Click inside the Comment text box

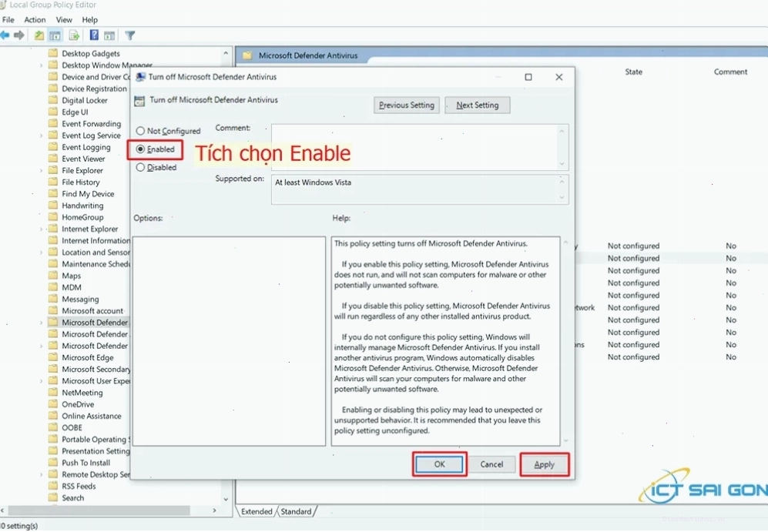[x=414, y=147]
